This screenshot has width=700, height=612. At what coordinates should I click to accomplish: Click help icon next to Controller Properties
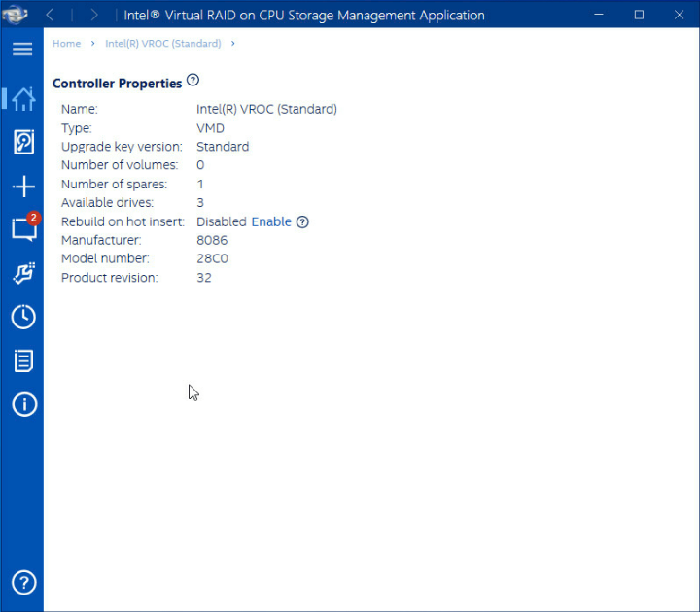click(192, 81)
